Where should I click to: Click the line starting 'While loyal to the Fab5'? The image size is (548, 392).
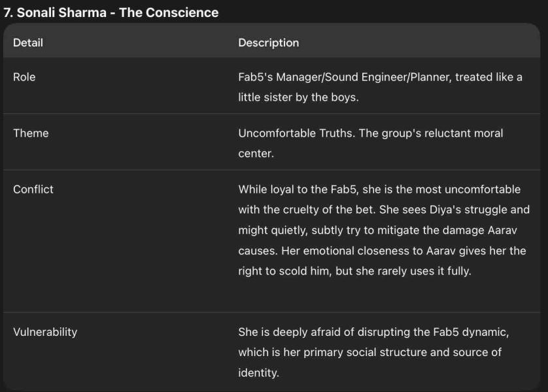[379, 189]
